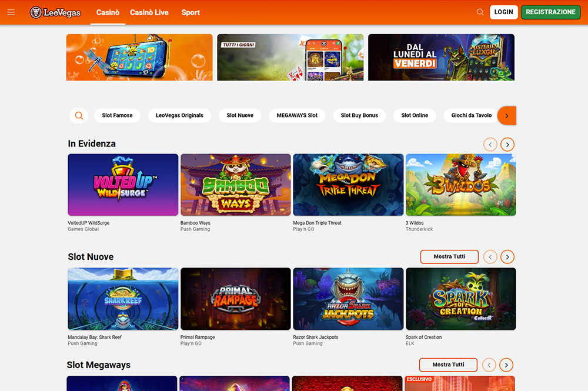This screenshot has width=588, height=391.
Task: Click Mostra Tutti for Slot Nuove
Action: (449, 257)
